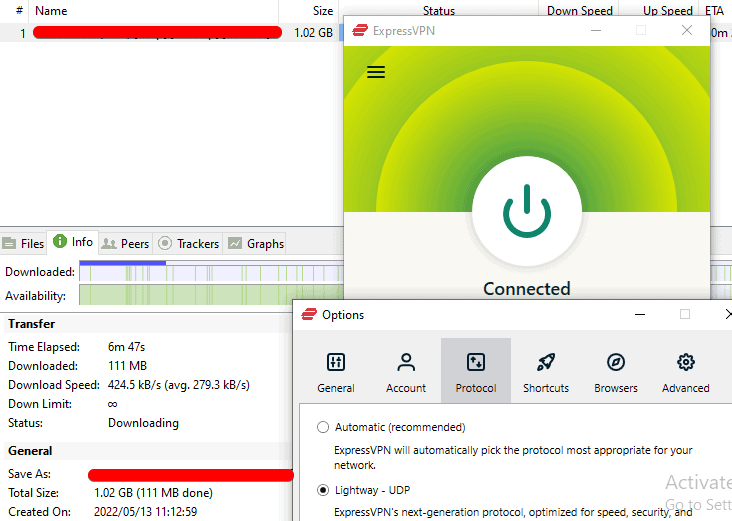Select the Protocol options tab
The height and width of the screenshot is (521, 732).
click(476, 372)
